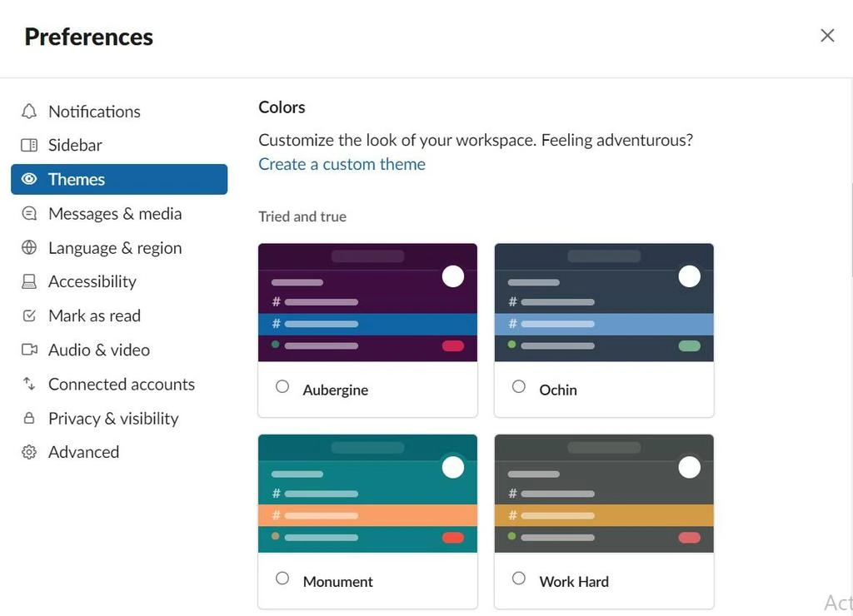Click the Monument theme preview thumbnail

point(367,494)
